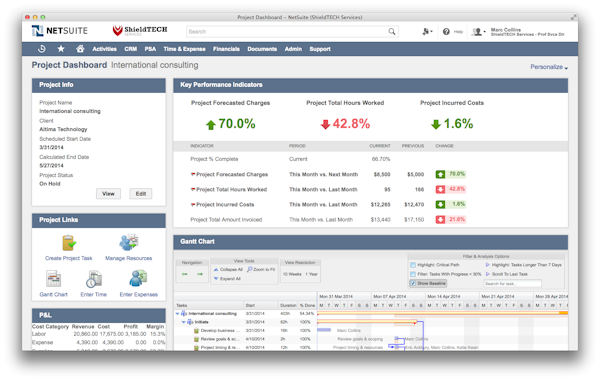Click the search magnifier icon
Viewport: 600px width, 381px height.
pos(392,31)
